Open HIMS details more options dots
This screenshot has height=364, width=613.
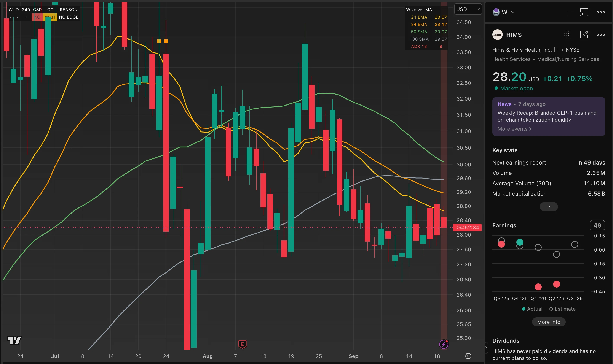600,35
